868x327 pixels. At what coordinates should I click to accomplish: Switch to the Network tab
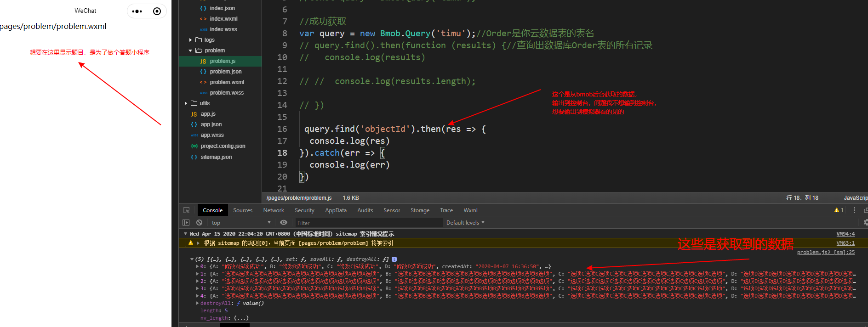[x=274, y=210]
